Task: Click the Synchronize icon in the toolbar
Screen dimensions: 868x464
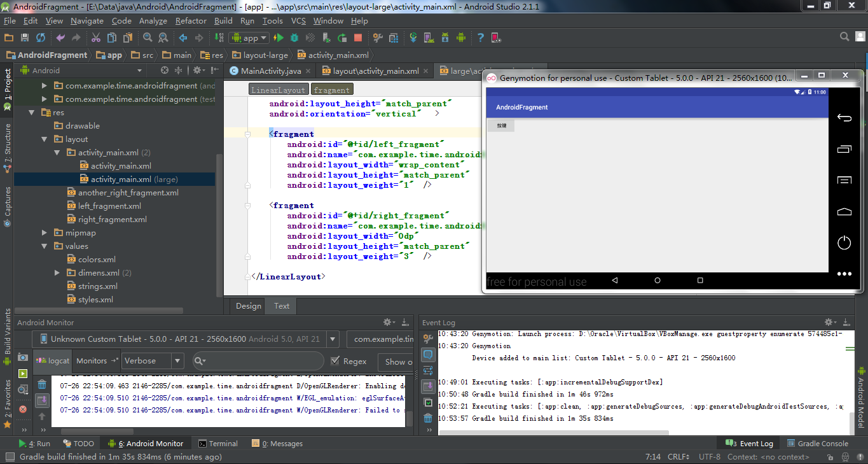Action: tap(41, 38)
